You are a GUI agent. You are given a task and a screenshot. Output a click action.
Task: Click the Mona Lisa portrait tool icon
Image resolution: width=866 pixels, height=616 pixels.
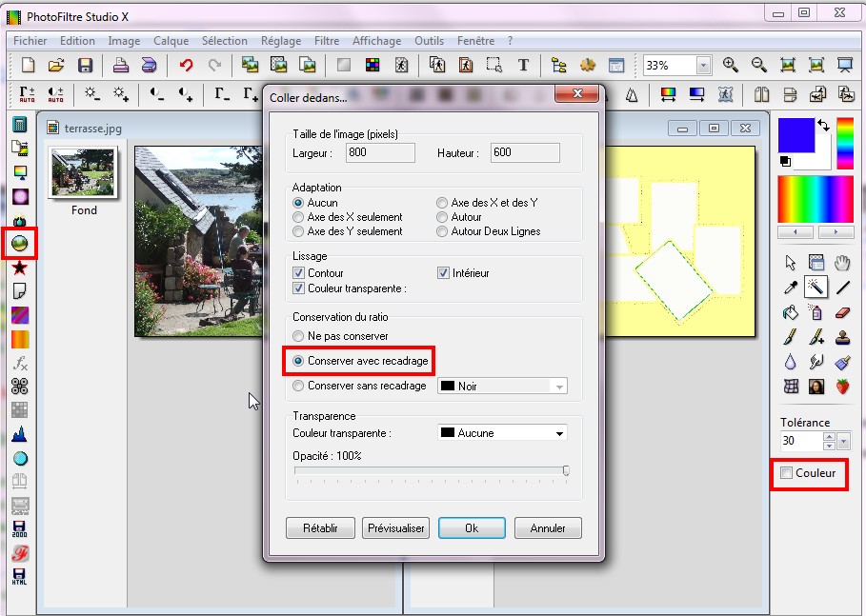816,386
